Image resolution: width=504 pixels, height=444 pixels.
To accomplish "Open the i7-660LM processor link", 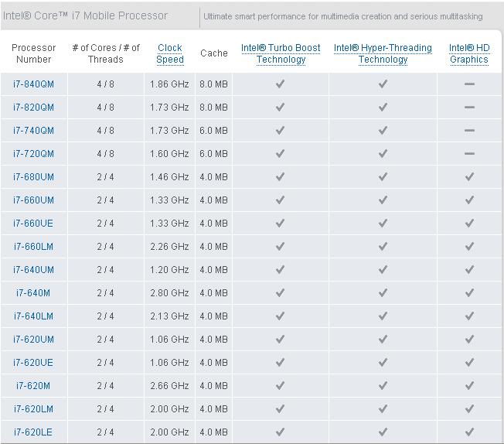I will point(33,247).
